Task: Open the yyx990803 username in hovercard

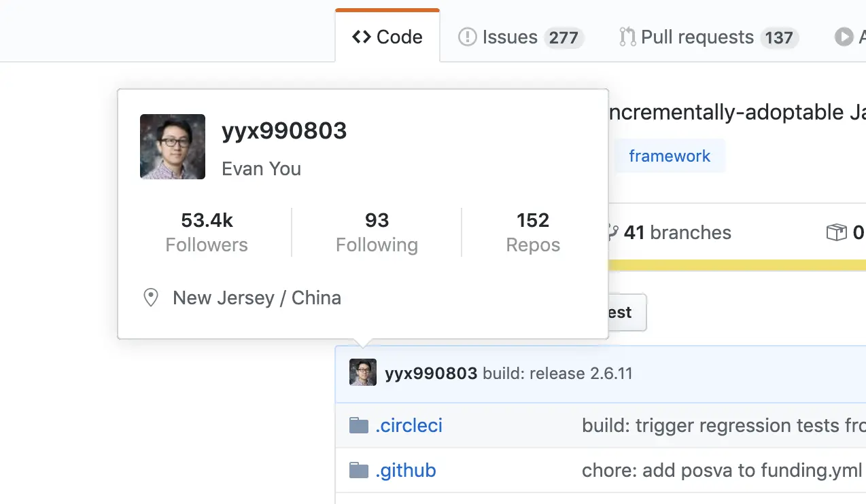Action: coord(284,130)
